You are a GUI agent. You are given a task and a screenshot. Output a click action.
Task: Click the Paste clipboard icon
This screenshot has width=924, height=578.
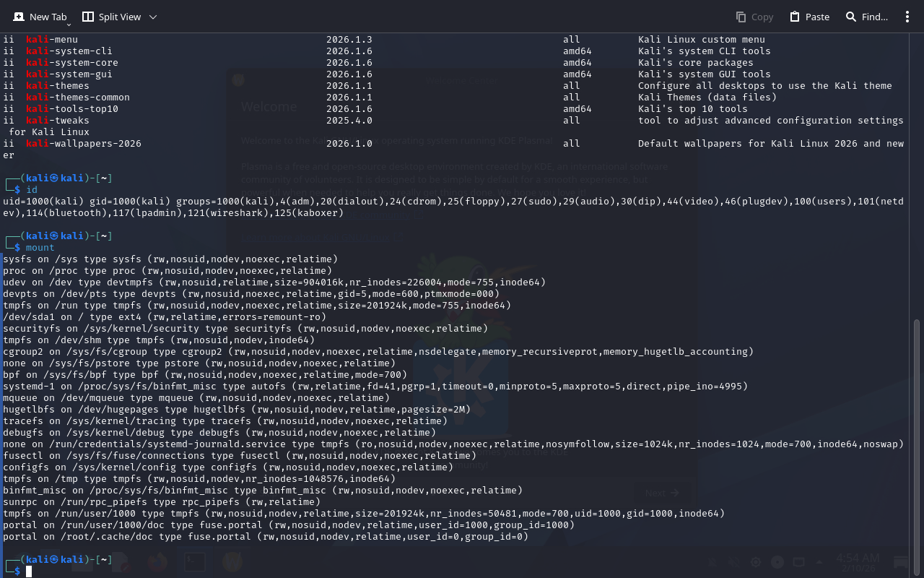click(x=795, y=17)
